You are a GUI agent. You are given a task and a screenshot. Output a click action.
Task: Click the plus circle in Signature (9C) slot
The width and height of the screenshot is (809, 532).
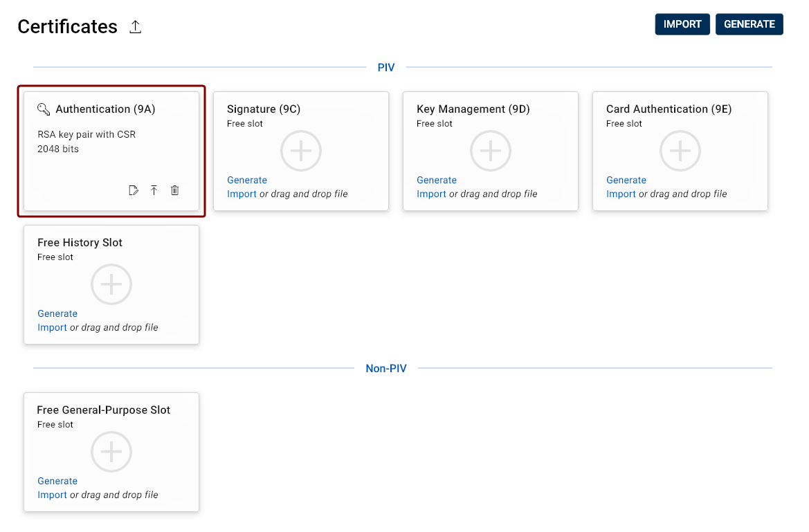[301, 151]
